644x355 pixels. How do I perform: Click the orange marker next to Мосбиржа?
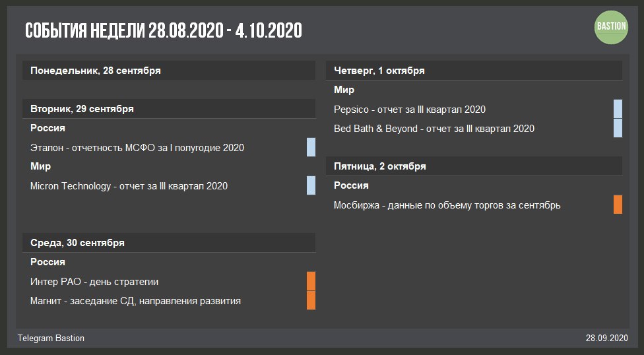pos(618,205)
